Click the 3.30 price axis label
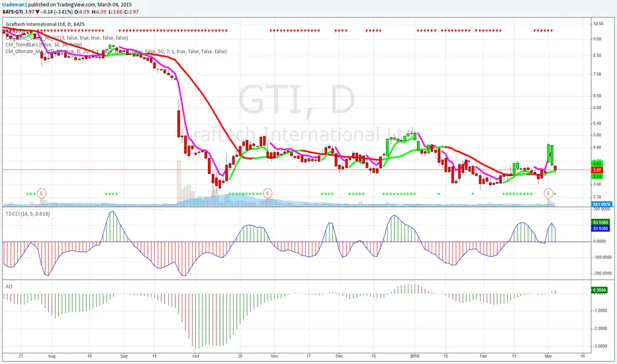Viewport: 617px width, 364px height. click(x=597, y=197)
